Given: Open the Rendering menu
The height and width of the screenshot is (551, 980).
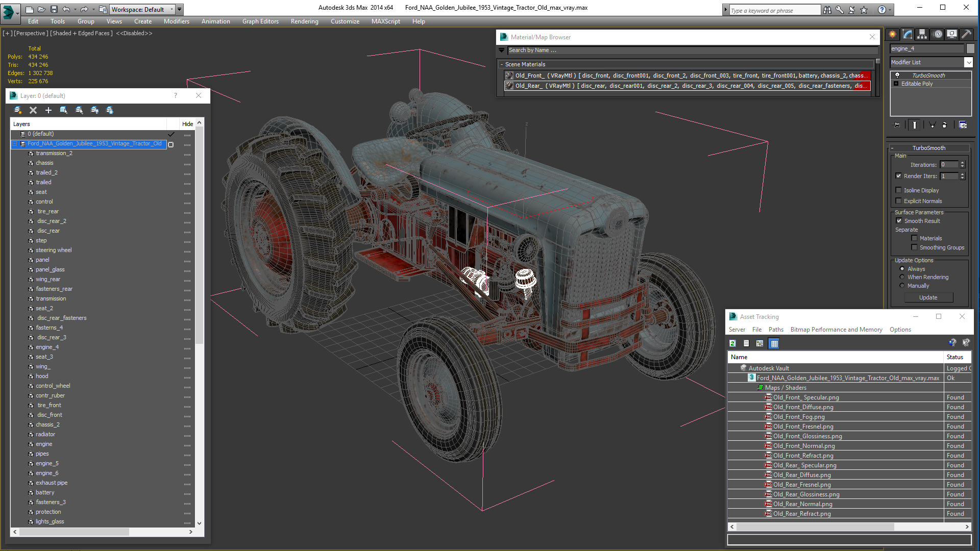Looking at the screenshot, I should 305,21.
